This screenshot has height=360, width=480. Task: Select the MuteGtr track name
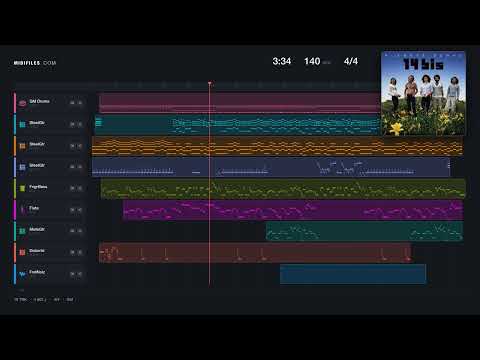37,229
